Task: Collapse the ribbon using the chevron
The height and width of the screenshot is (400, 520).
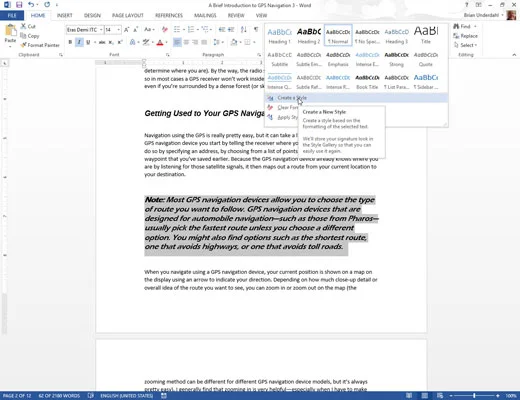Action: 514,55
